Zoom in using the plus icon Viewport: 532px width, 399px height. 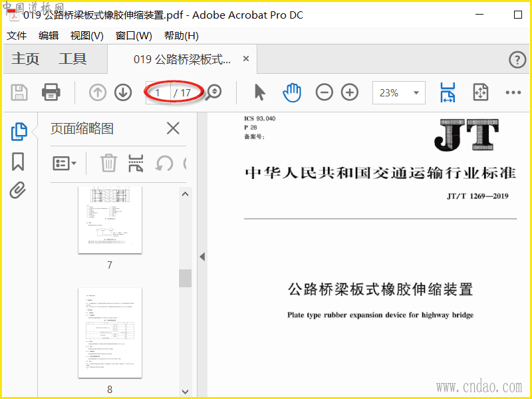click(x=350, y=92)
